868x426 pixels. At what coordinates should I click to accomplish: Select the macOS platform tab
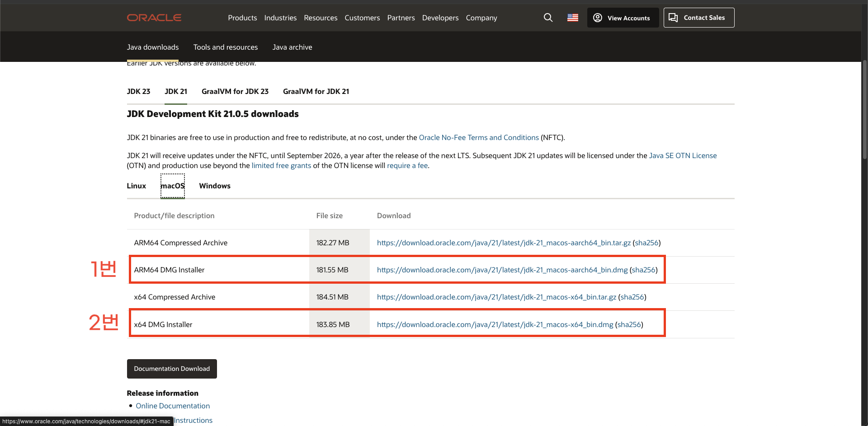point(173,186)
